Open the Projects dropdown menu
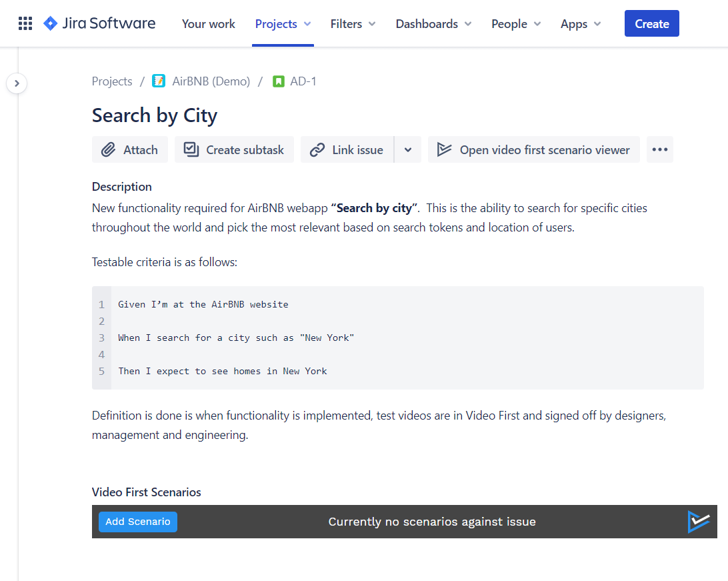 pos(283,23)
